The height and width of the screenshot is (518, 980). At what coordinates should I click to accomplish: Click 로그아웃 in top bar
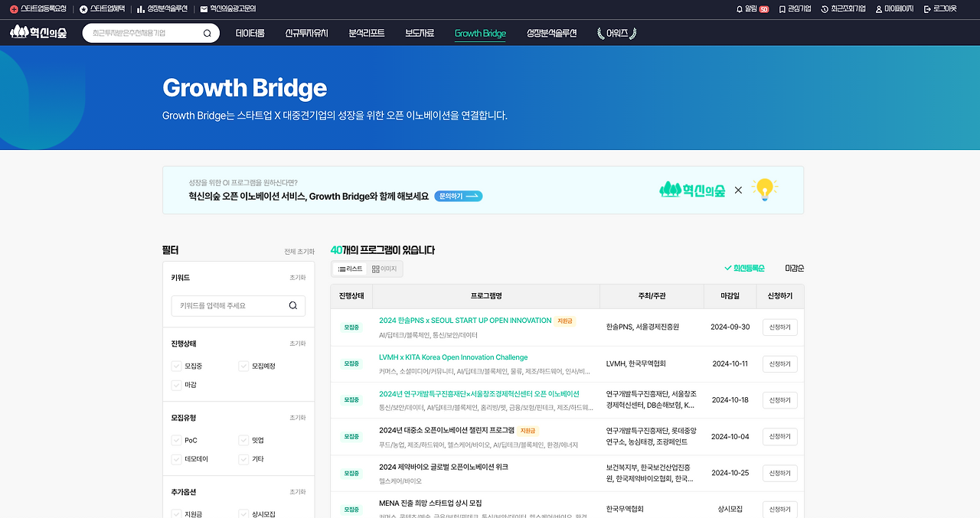[x=940, y=9]
